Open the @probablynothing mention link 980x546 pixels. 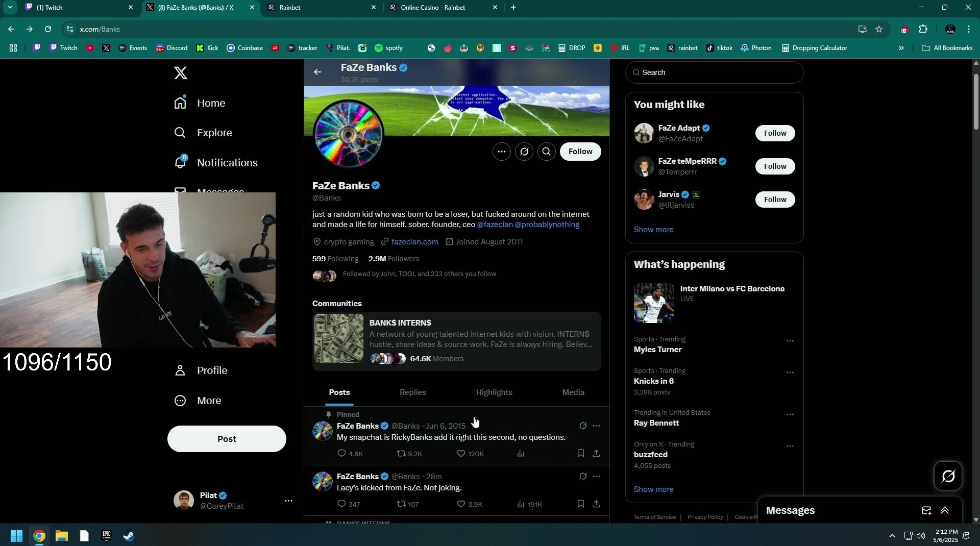click(x=547, y=225)
